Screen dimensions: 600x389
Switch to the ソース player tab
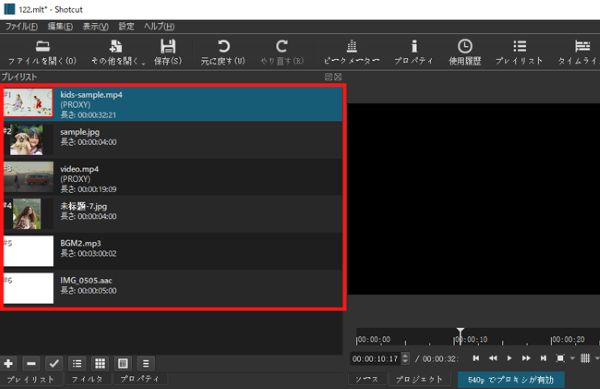(x=367, y=379)
